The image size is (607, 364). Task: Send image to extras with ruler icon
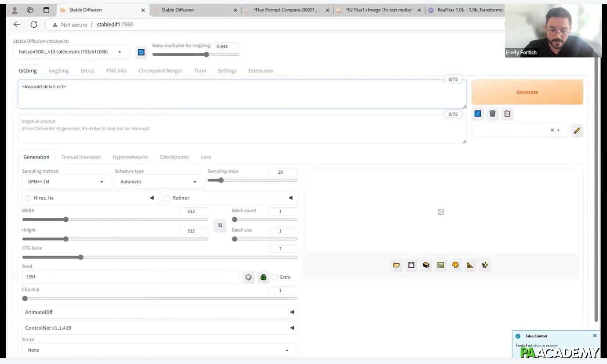(x=470, y=265)
